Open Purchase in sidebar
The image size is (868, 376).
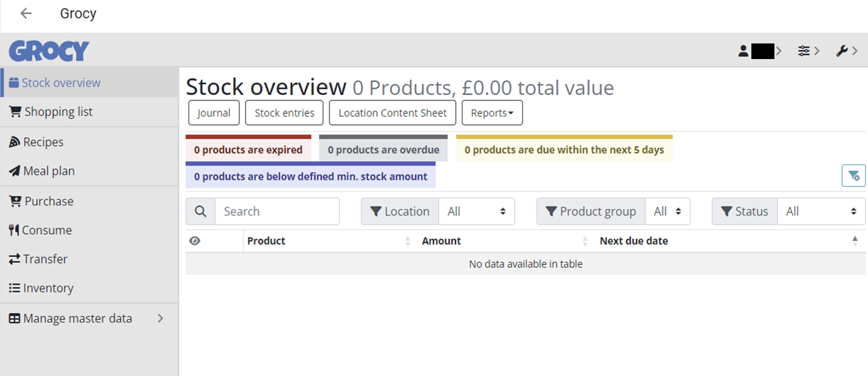90,201
